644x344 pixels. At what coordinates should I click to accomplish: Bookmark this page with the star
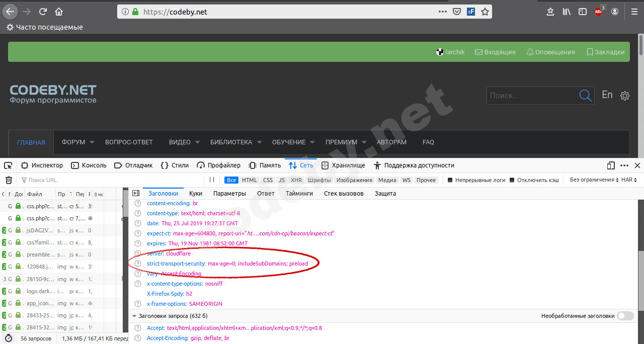[x=485, y=12]
